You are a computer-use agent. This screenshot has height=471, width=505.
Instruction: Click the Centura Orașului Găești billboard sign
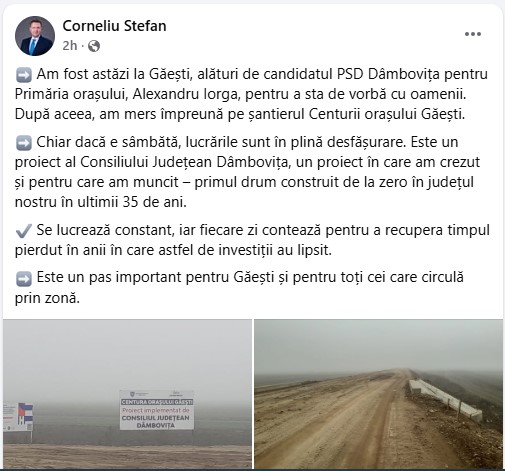click(x=157, y=410)
